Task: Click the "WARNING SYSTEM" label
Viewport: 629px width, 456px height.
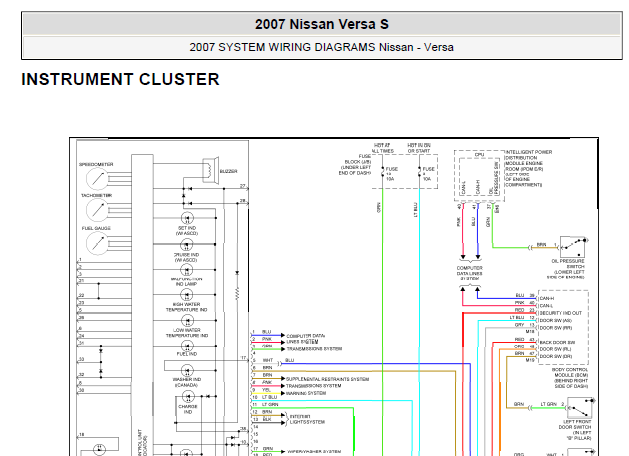Action: coord(306,393)
